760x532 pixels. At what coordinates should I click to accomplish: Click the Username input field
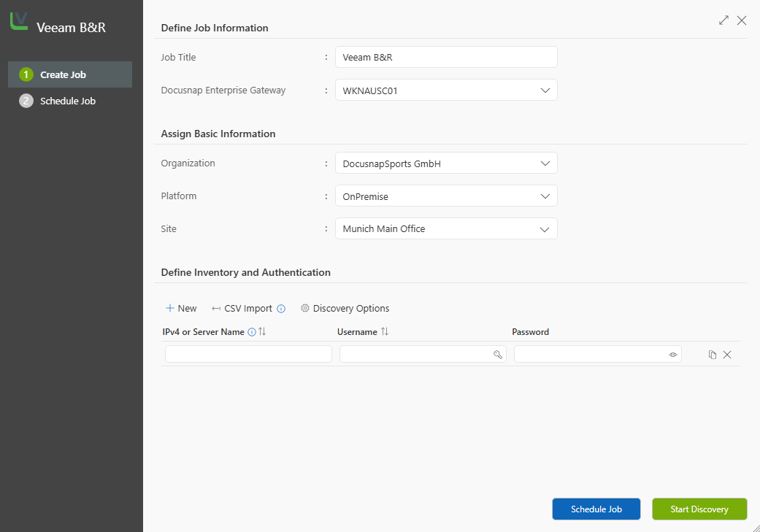click(423, 354)
